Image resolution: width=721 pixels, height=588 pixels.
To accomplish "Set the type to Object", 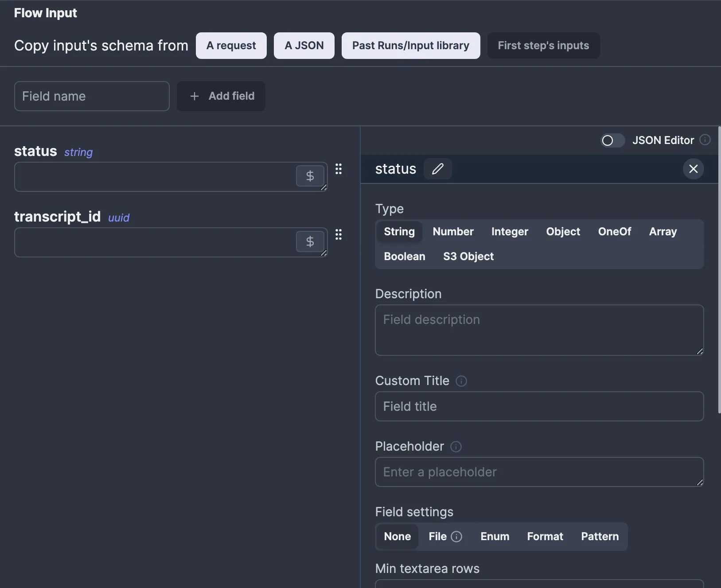I will (x=563, y=232).
